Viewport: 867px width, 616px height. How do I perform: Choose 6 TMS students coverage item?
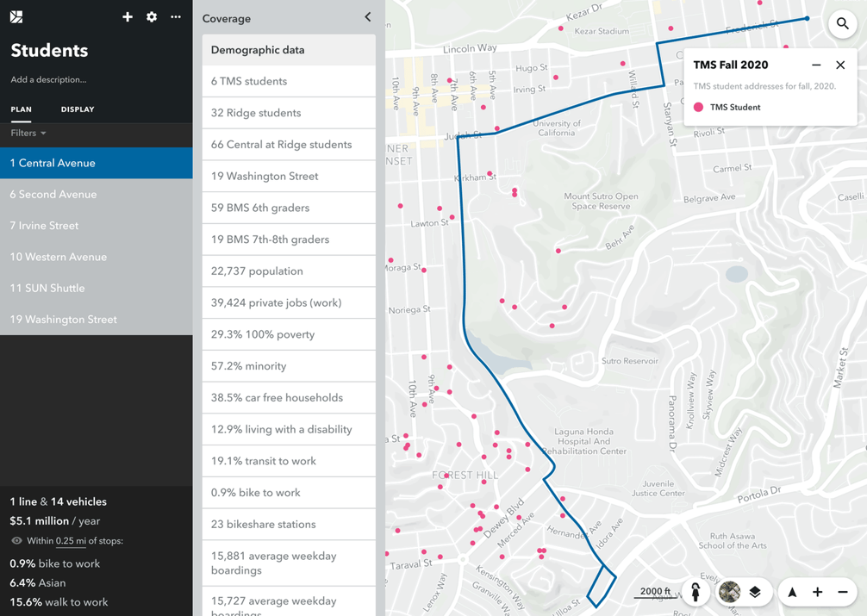click(x=289, y=81)
